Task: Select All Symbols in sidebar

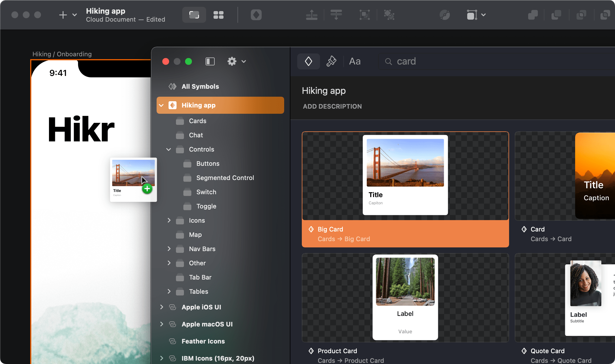Action: pyautogui.click(x=200, y=86)
